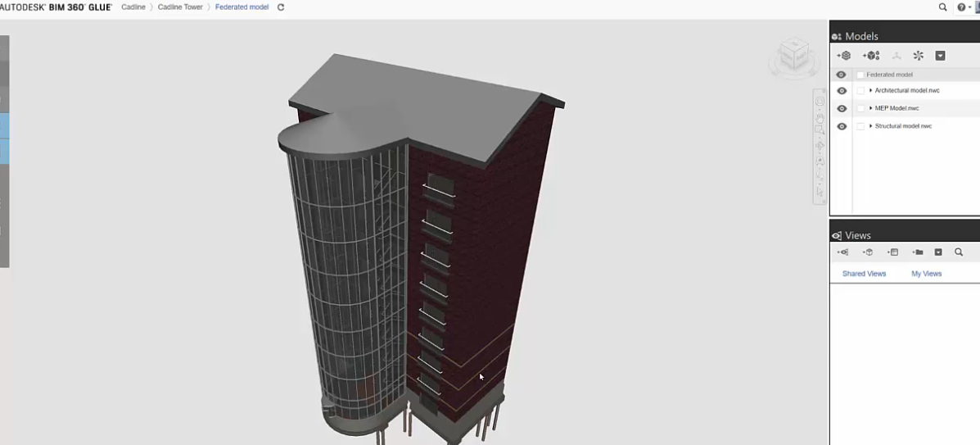Open the Models panel dropdown menu

tap(940, 56)
